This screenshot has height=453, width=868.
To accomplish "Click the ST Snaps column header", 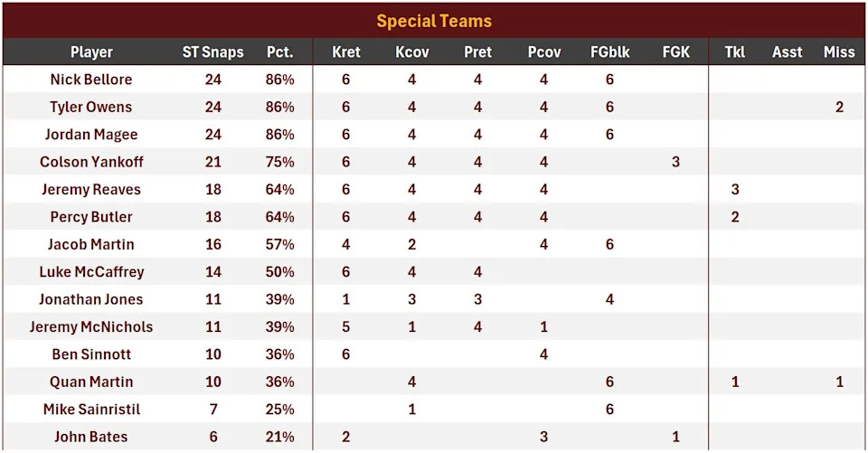I will click(x=213, y=52).
